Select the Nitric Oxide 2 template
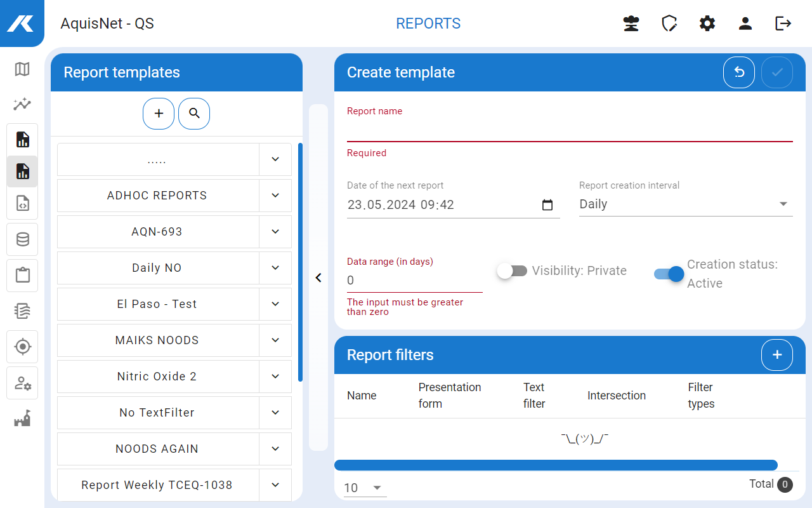 coord(157,377)
